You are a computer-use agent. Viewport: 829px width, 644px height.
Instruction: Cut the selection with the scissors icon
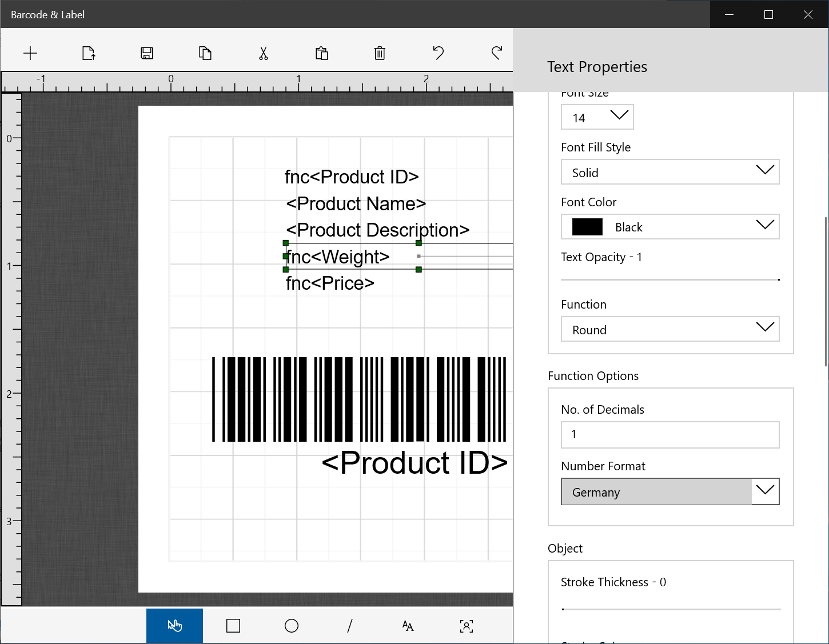coord(264,54)
